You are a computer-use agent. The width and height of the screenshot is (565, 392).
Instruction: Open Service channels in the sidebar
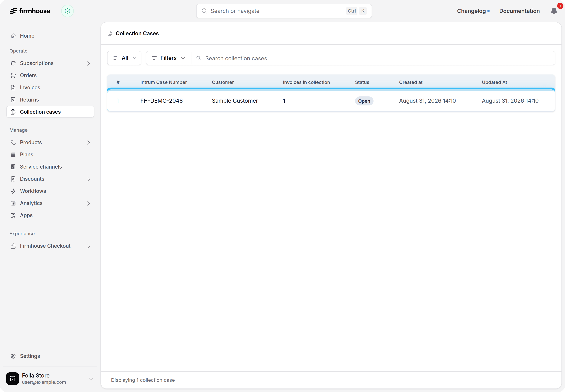tap(50, 167)
